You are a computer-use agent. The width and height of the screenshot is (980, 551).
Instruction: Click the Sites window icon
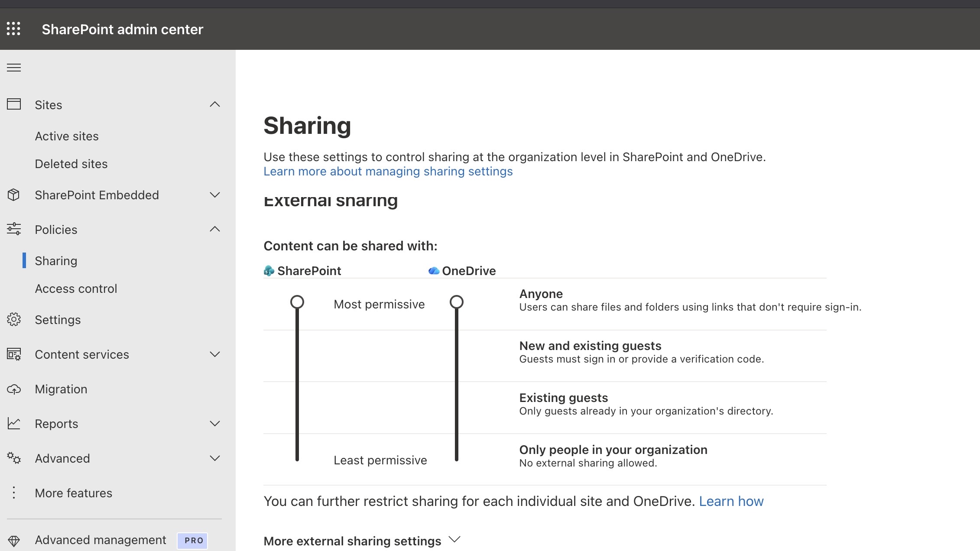[14, 104]
